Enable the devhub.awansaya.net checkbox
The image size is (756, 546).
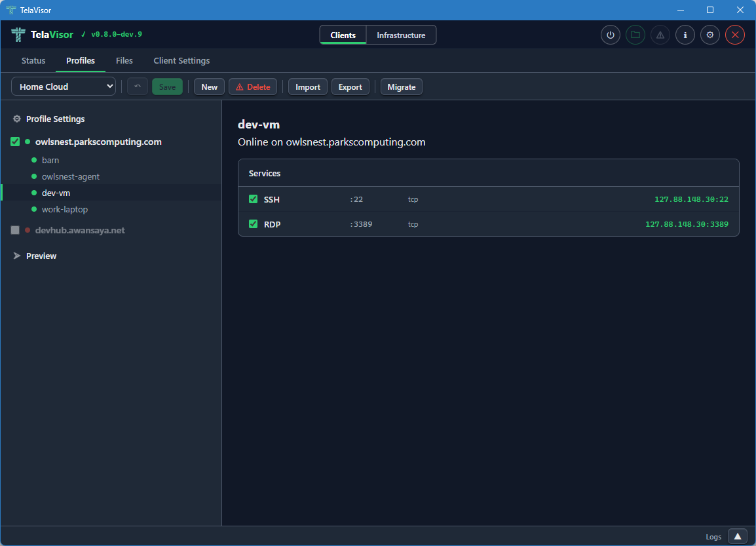pos(14,230)
